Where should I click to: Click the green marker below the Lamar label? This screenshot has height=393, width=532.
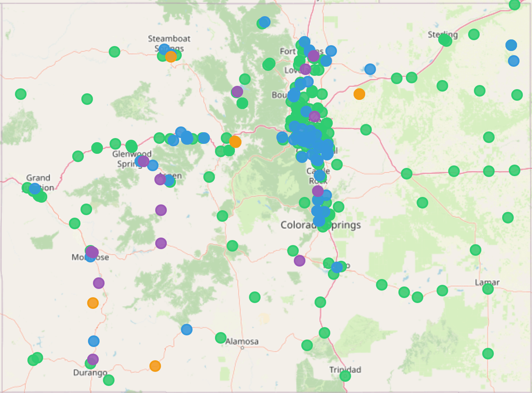488,289
